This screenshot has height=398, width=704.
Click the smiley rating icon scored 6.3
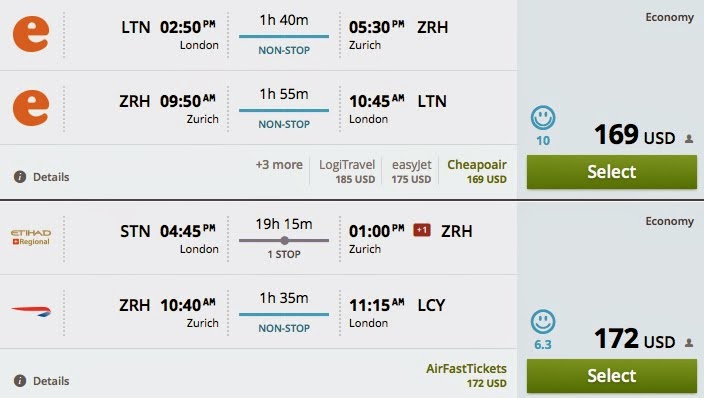[x=543, y=322]
